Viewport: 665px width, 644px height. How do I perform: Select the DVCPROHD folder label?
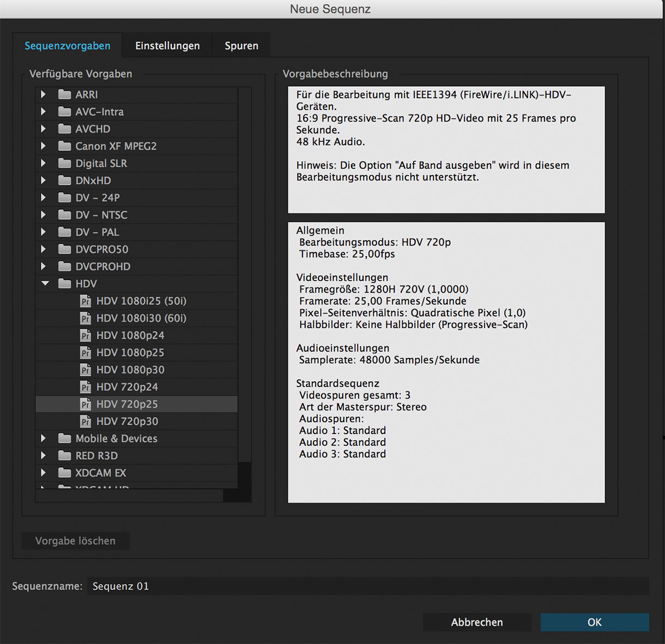coord(103,266)
